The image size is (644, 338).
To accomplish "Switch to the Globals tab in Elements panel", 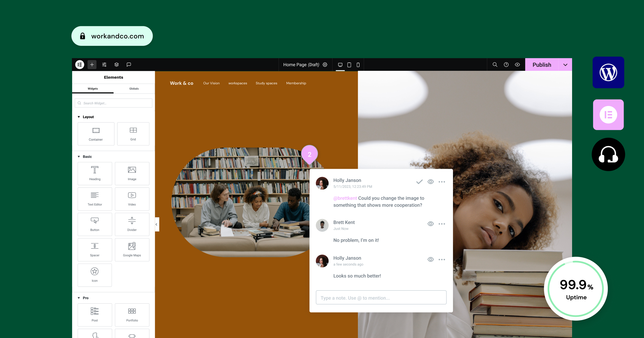I will (134, 89).
